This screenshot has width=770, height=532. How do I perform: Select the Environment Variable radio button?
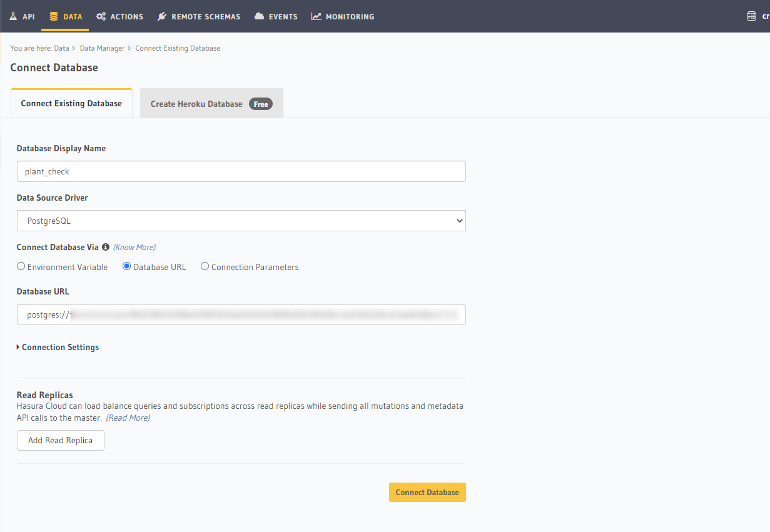(x=21, y=266)
